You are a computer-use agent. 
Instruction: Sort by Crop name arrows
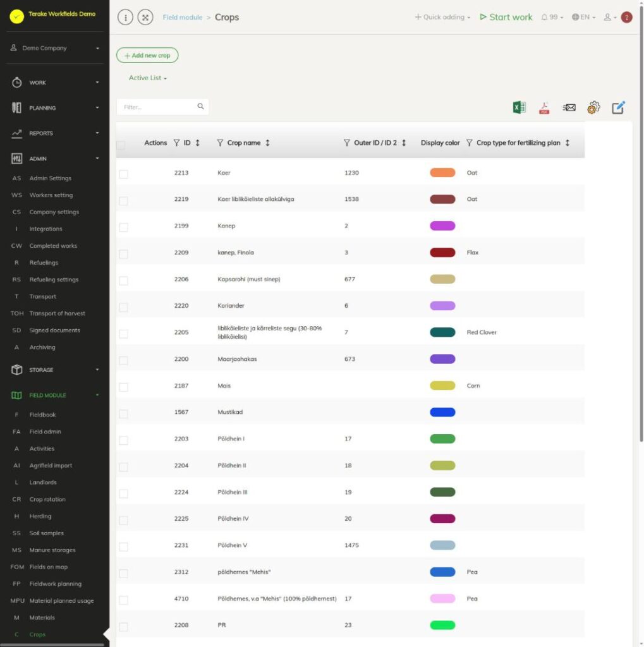(267, 143)
